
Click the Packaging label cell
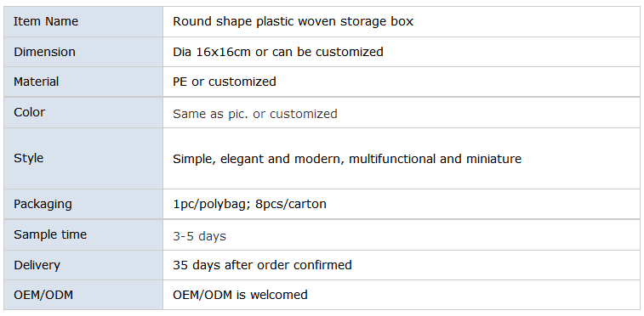pos(83,204)
